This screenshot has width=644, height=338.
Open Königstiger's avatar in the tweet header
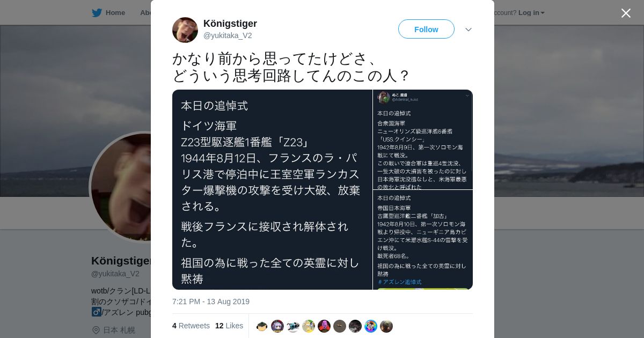click(x=185, y=30)
